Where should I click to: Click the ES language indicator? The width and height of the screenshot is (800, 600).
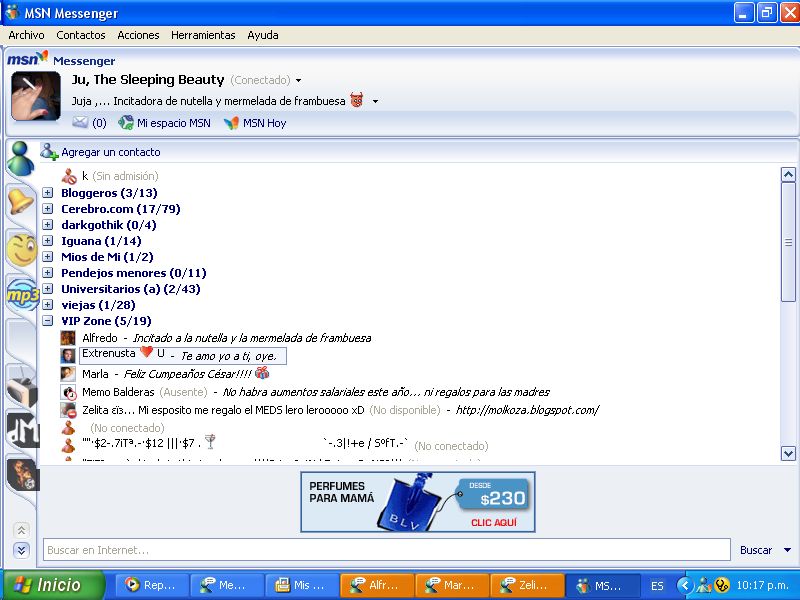tap(657, 586)
